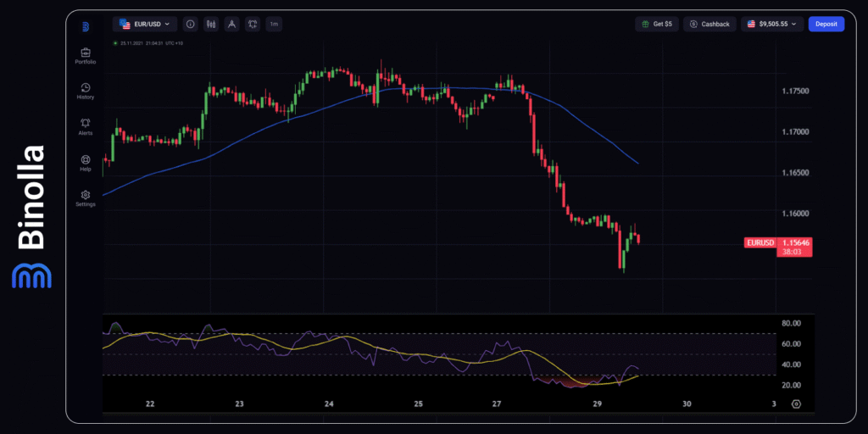Click the Deposit button

click(826, 25)
